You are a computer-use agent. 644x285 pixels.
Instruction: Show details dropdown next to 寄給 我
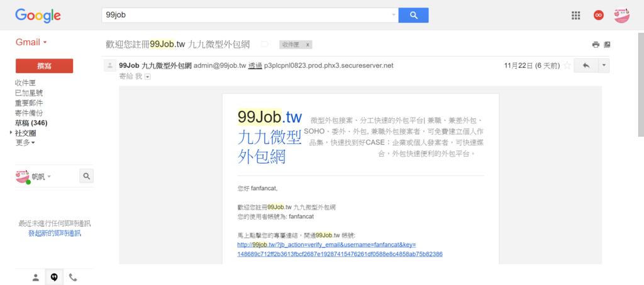tap(147, 76)
